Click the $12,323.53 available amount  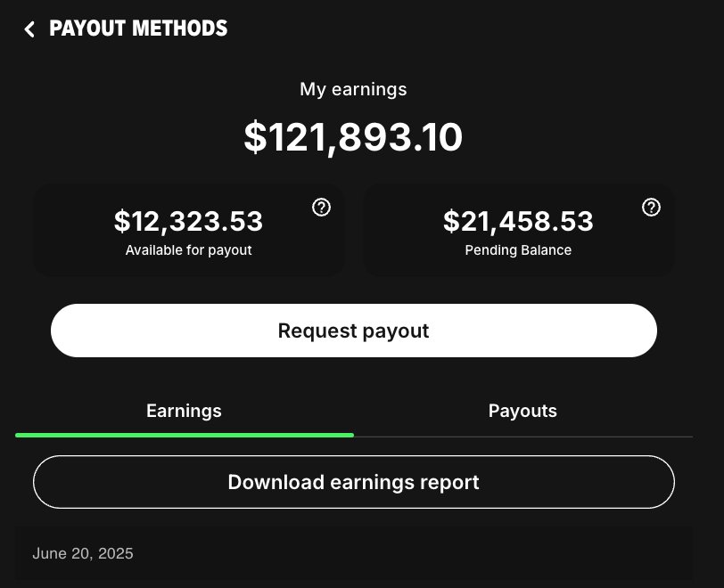188,221
